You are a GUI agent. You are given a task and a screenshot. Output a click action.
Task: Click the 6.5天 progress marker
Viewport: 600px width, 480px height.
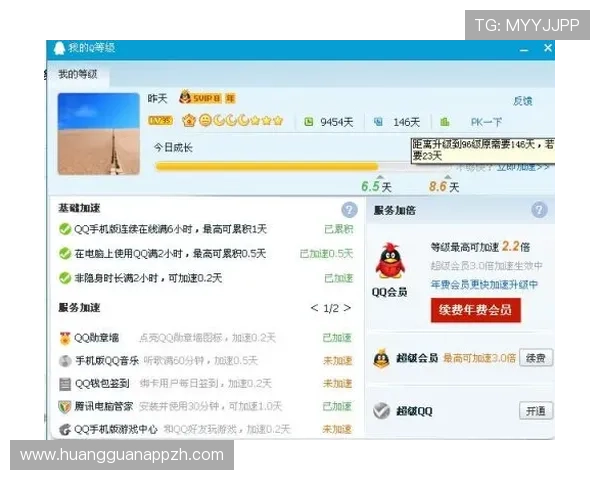(x=377, y=186)
